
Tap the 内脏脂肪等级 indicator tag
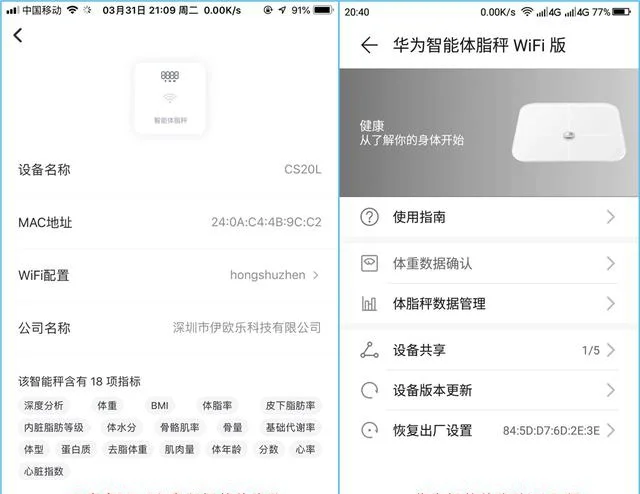pyautogui.click(x=53, y=427)
